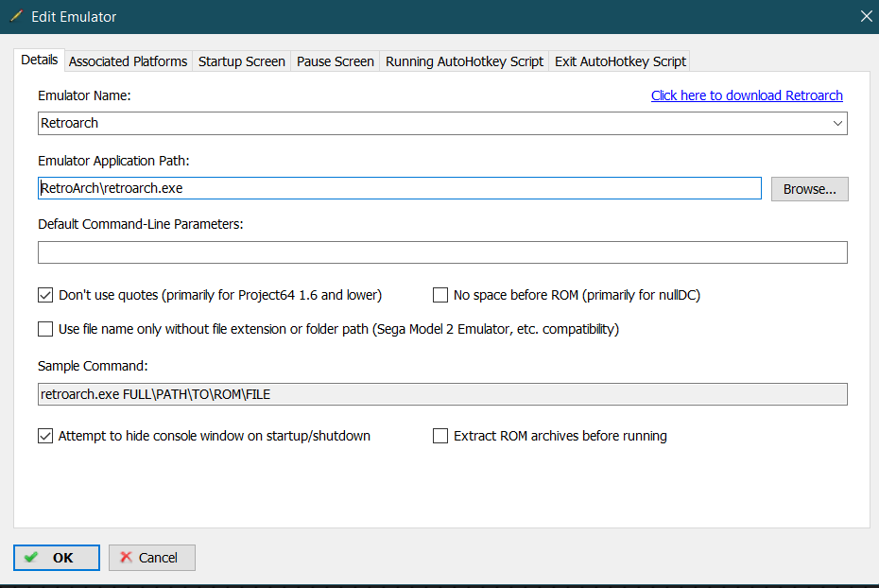Click Default Command-Line Parameters field

tap(442, 252)
